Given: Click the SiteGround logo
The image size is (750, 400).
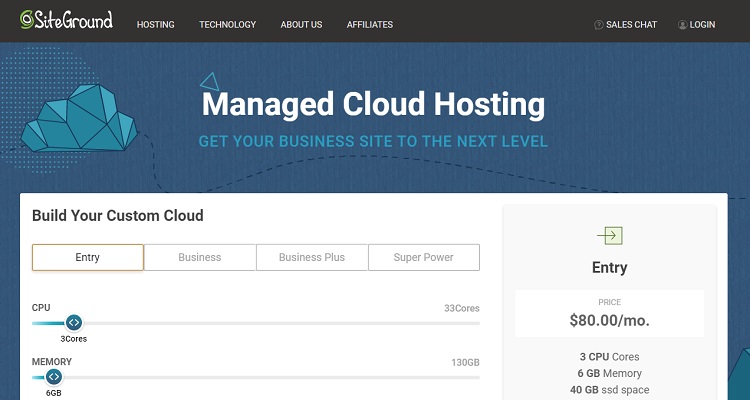Looking at the screenshot, I should (66, 20).
